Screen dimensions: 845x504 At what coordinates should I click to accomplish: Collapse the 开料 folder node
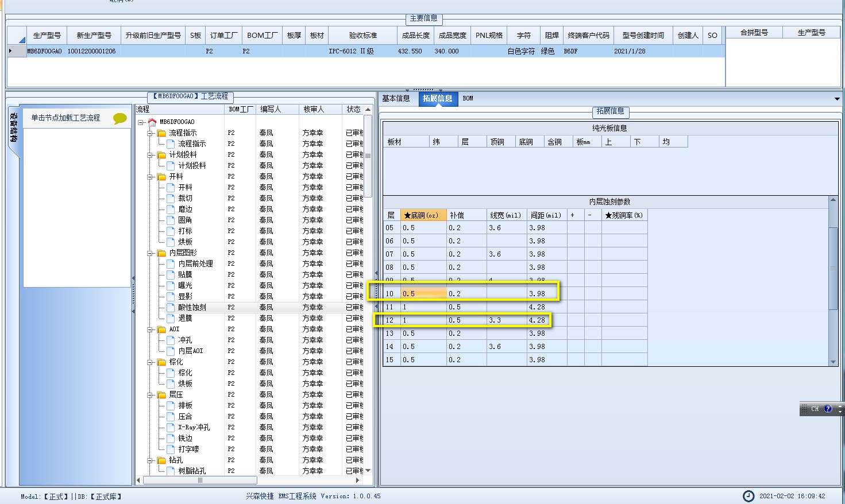tap(150, 176)
